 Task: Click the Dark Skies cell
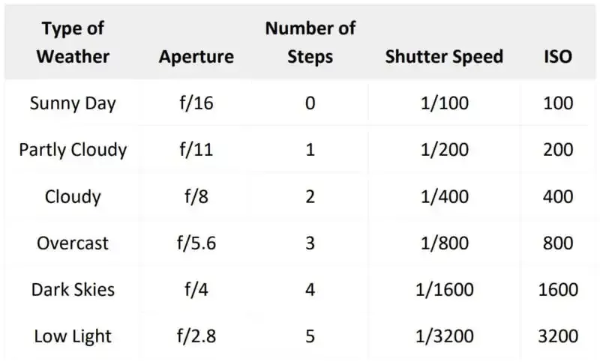(x=73, y=289)
